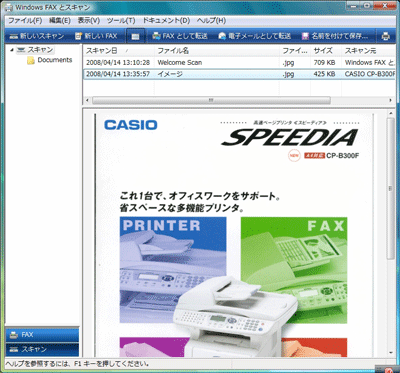The height and width of the screenshot is (373, 400).
Task: Click Forward as FAX (FAX として転送)
Action: (x=180, y=36)
